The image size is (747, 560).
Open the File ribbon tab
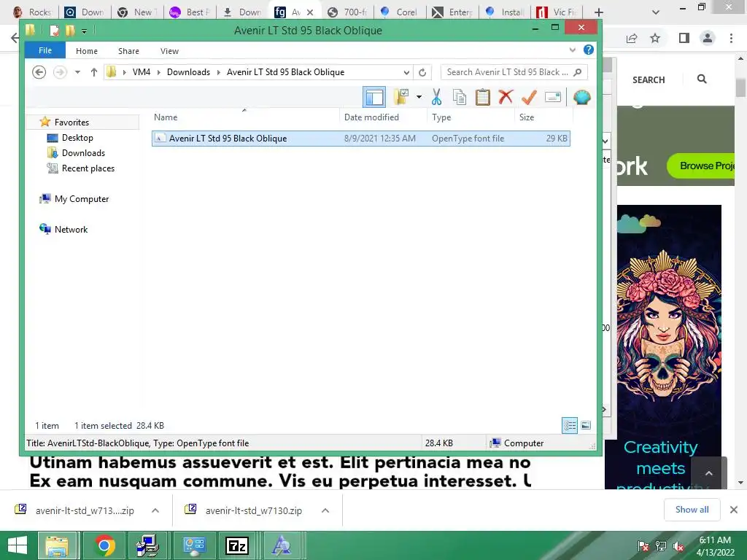tap(45, 50)
